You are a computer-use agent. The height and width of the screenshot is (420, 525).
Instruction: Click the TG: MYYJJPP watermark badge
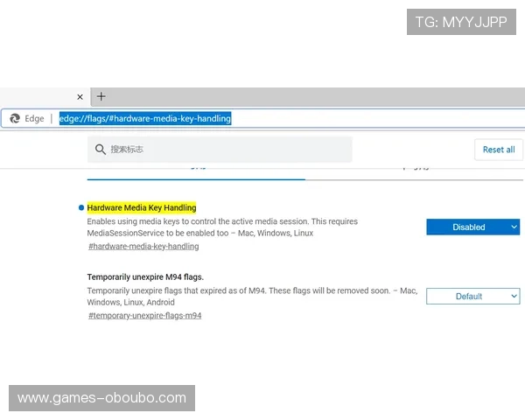pos(461,22)
